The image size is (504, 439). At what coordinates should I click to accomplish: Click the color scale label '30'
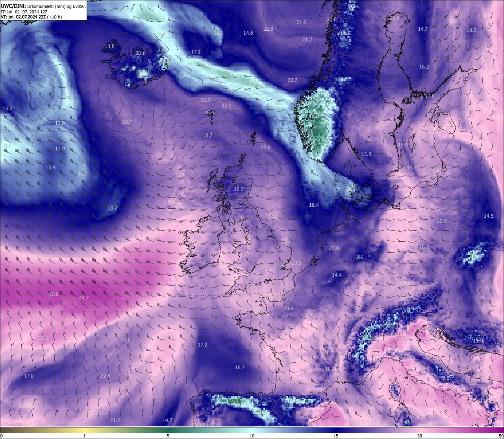point(420,436)
